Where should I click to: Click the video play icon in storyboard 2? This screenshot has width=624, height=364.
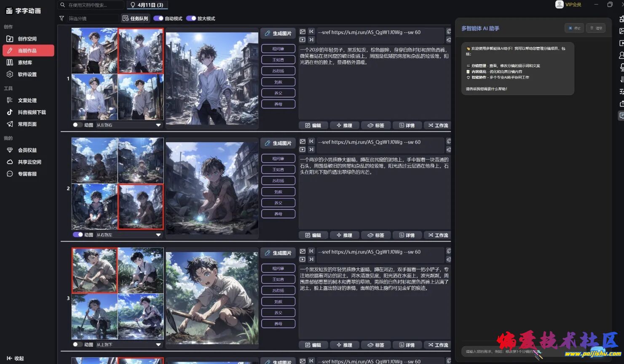pos(303,149)
